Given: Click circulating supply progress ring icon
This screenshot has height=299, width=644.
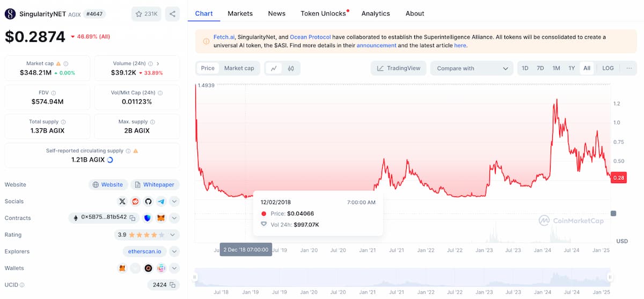Looking at the screenshot, I should (x=110, y=159).
